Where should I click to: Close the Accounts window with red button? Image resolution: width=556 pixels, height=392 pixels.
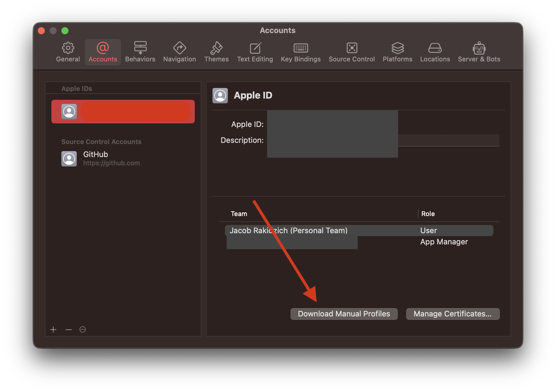(41, 31)
